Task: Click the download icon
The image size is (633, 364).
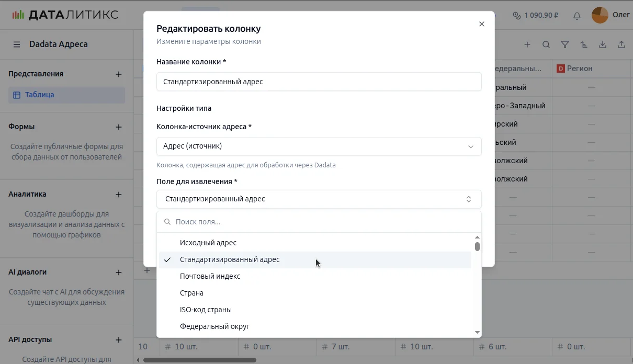Action: click(x=603, y=45)
